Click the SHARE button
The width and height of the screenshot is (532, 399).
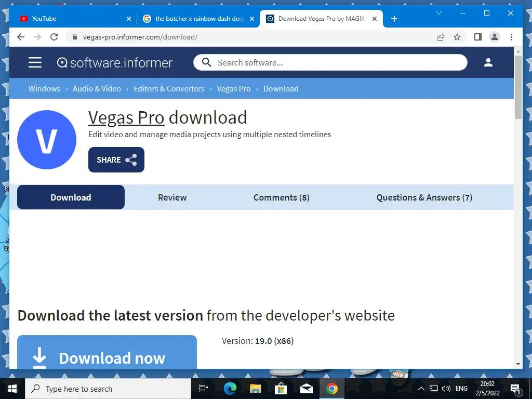pos(116,160)
